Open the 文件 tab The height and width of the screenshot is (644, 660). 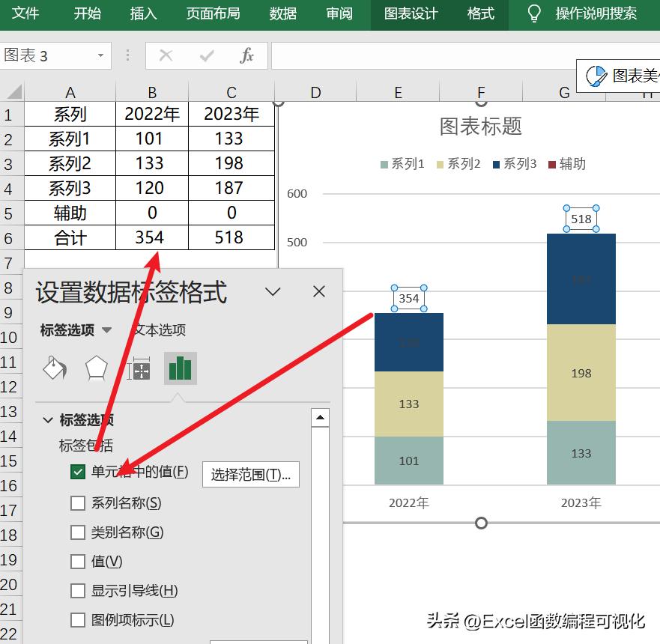tap(25, 13)
